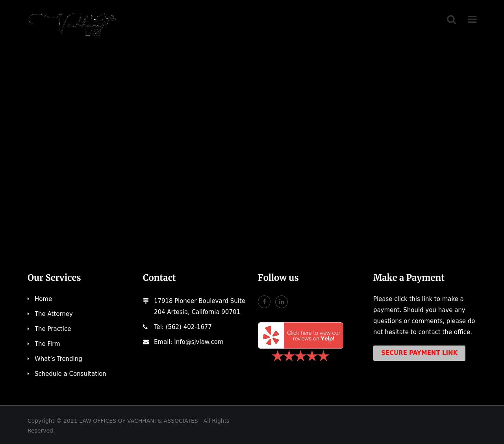
Task: Click the envelope icon beside Email
Action: coord(146,342)
